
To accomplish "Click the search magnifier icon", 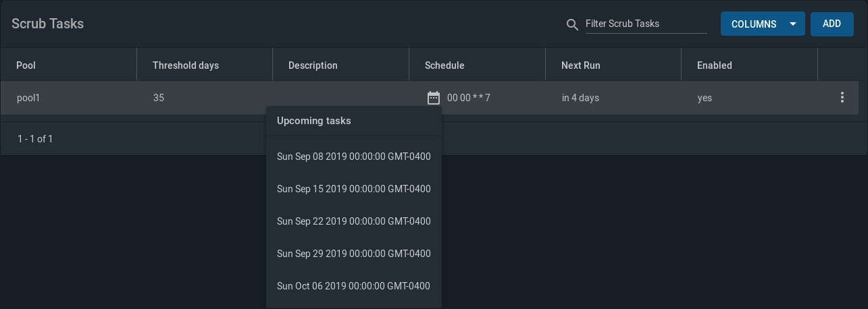I will click(x=572, y=25).
